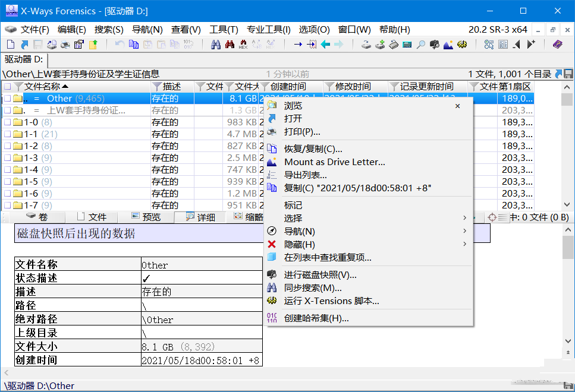Click the file list vertical scrollbar thumb
This screenshot has height=392, width=575.
click(x=567, y=99)
